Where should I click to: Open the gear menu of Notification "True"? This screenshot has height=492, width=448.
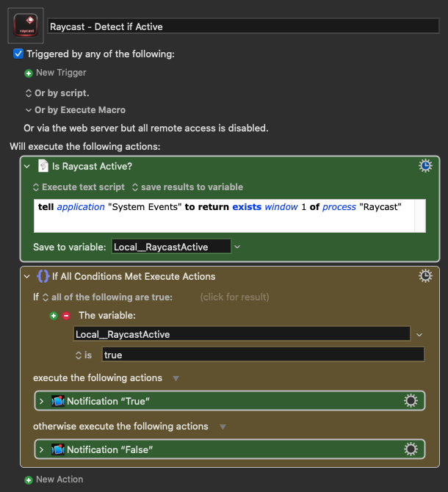coord(411,401)
